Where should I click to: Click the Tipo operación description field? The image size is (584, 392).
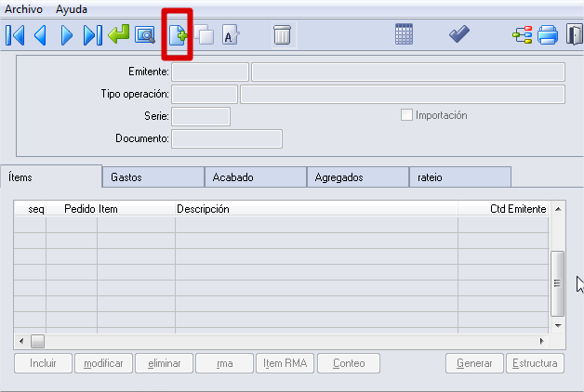pyautogui.click(x=403, y=94)
